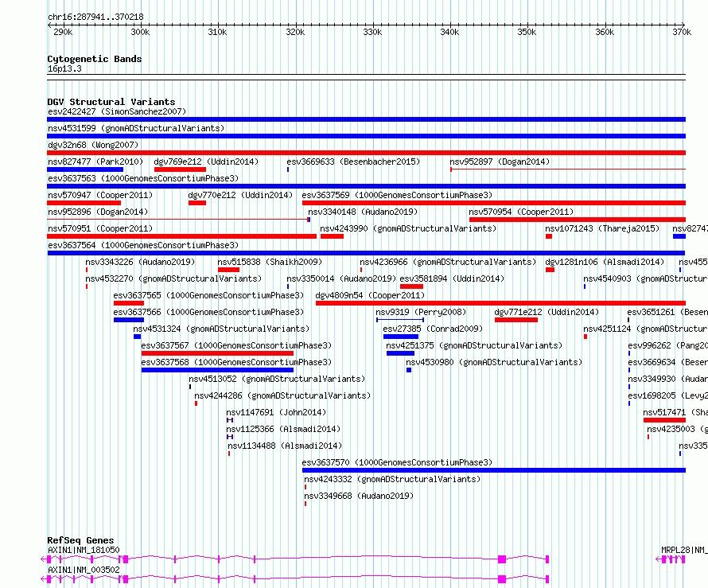Click the 330k ruler tick mark
This screenshot has width=708, height=588.
coord(372,32)
